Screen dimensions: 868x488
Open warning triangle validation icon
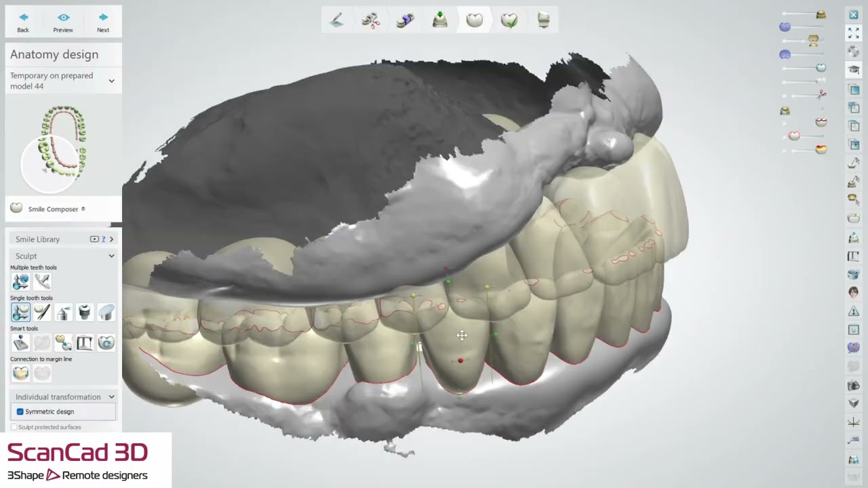coord(854,311)
